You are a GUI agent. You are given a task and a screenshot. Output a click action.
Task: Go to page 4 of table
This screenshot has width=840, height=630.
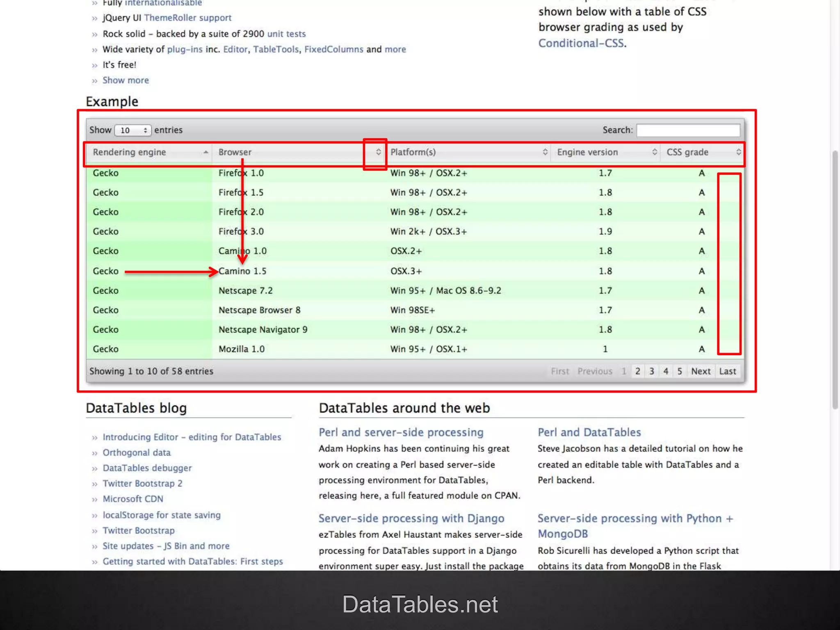click(666, 371)
